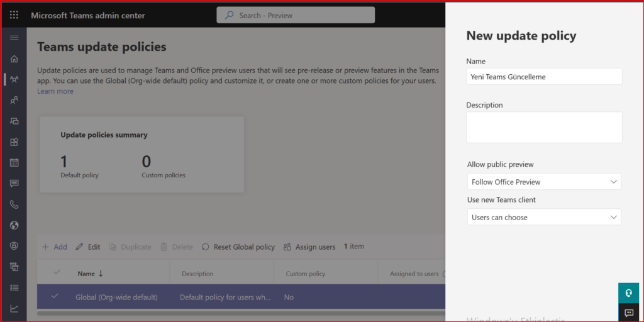This screenshot has height=322, width=644.
Task: Click the Reset Global policy circular icon
Action: 206,247
